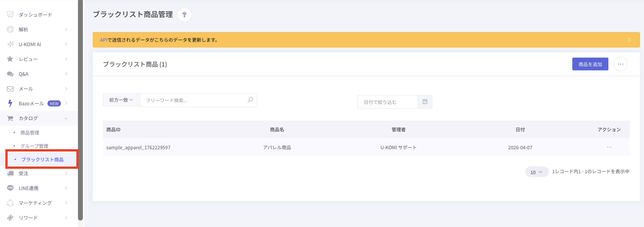Open the 前方一致 match type dropdown

[121, 100]
